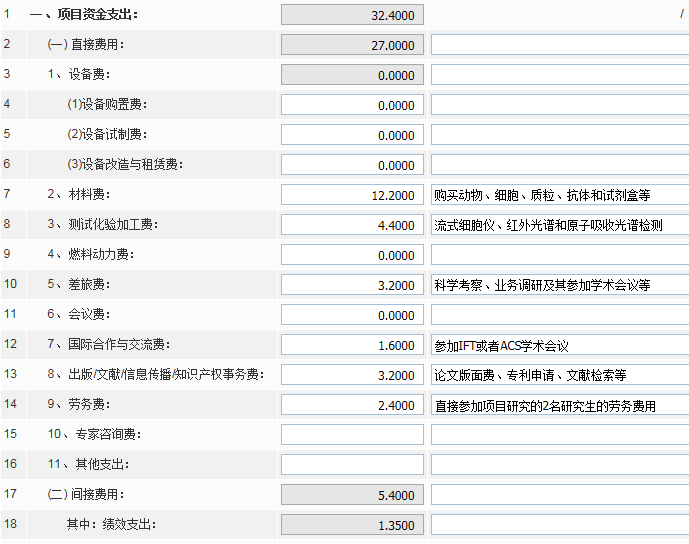Viewport: 689px width, 544px height.
Task: Click the 出版/文献 amount field showing 3.2000
Action: pos(352,375)
